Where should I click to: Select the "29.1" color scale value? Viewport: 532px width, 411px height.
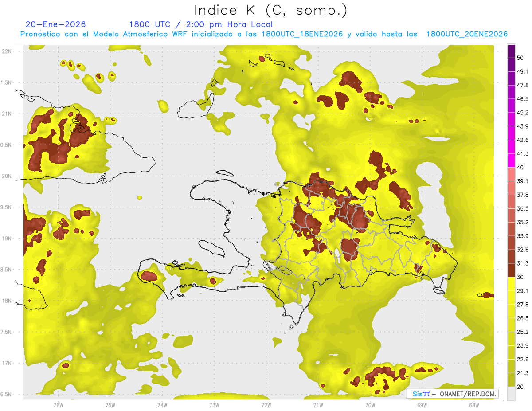(x=523, y=291)
